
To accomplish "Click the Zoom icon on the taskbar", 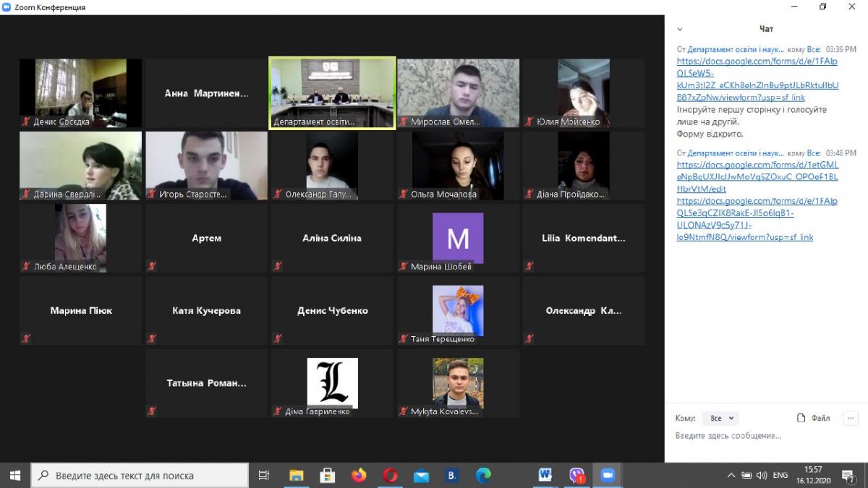I will click(608, 475).
